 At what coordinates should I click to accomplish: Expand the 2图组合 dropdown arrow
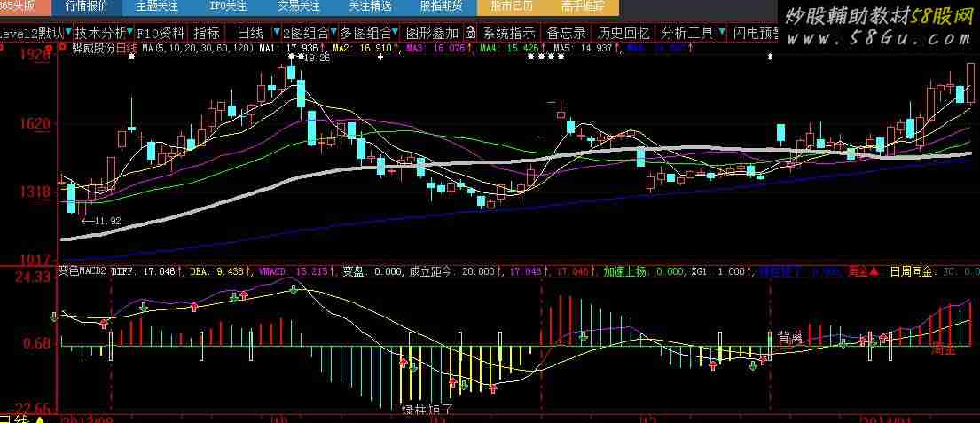pyautogui.click(x=333, y=31)
